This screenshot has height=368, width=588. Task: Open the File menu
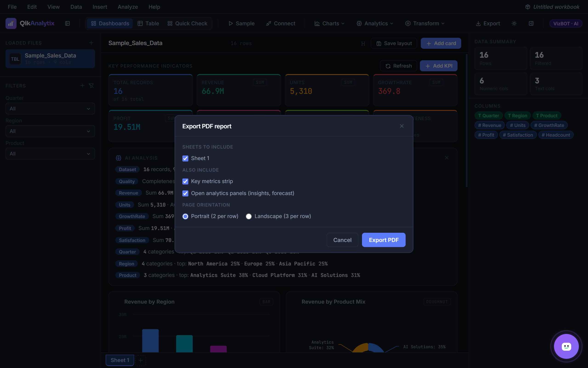point(12,7)
